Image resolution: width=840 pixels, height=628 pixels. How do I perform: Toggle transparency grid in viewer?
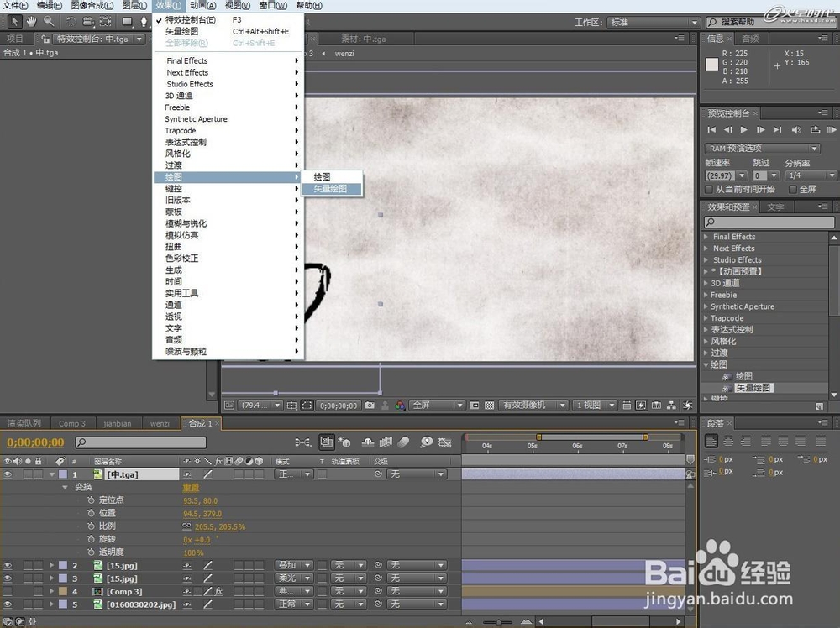(489, 406)
